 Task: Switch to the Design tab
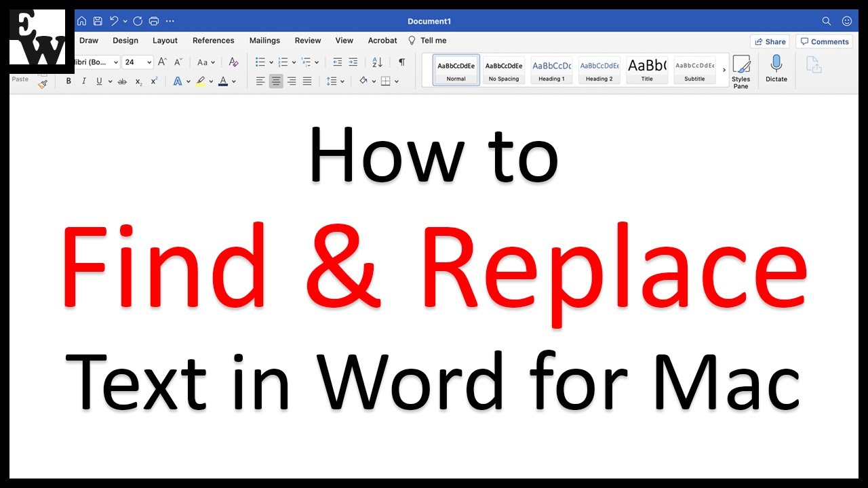point(125,41)
